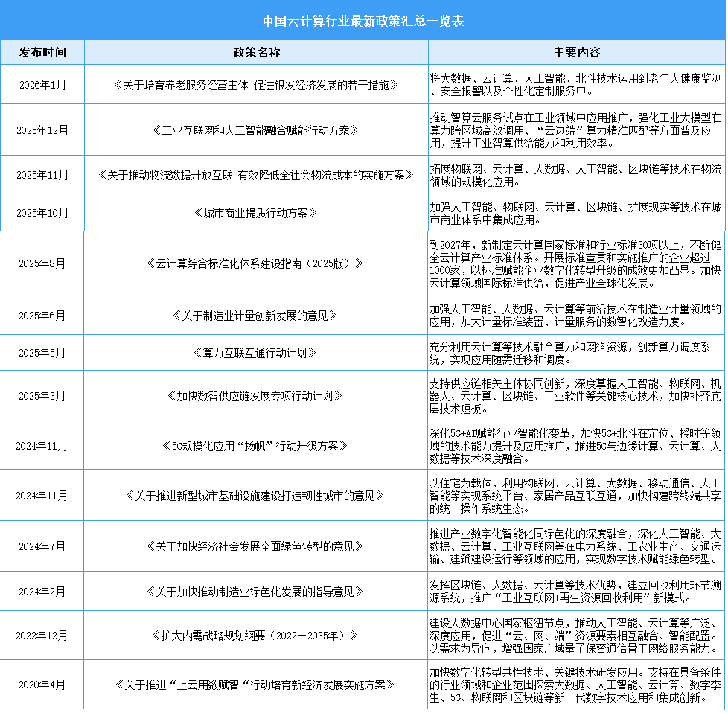This screenshot has width=728, height=713.
Task: Click the content cell mentioning 到2027年 standards
Action: coord(575,262)
